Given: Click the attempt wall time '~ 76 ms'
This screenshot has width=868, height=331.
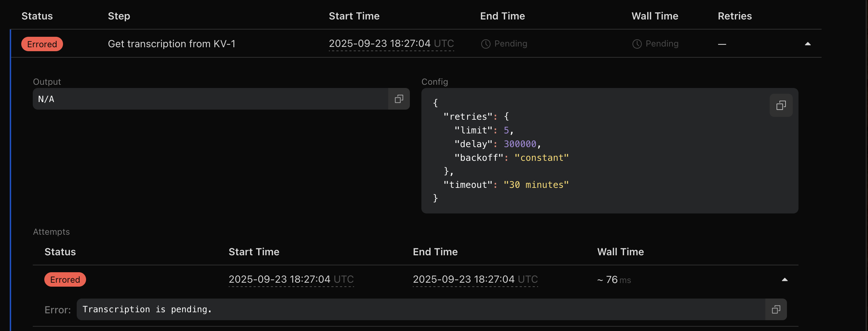Looking at the screenshot, I should coord(614,280).
